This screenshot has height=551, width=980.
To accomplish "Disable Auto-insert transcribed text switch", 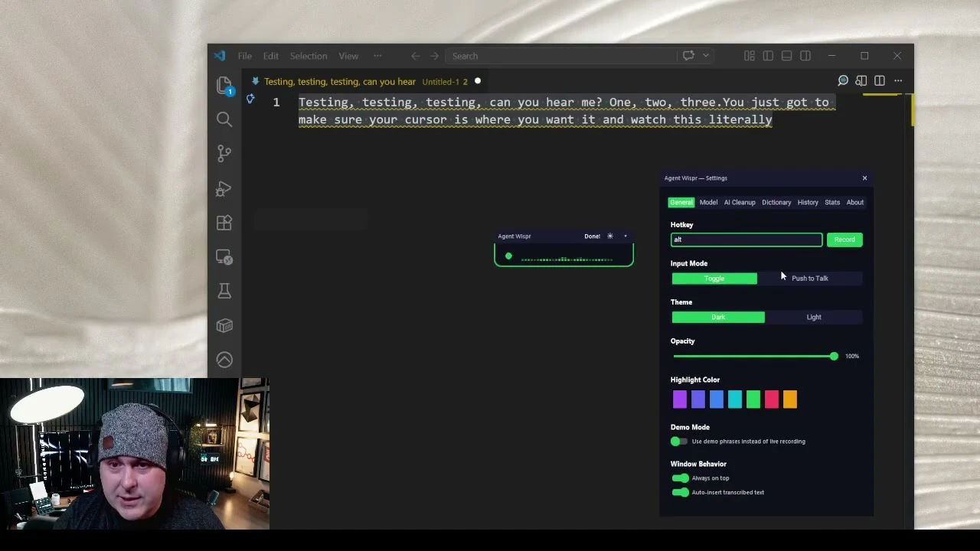I will (x=680, y=493).
